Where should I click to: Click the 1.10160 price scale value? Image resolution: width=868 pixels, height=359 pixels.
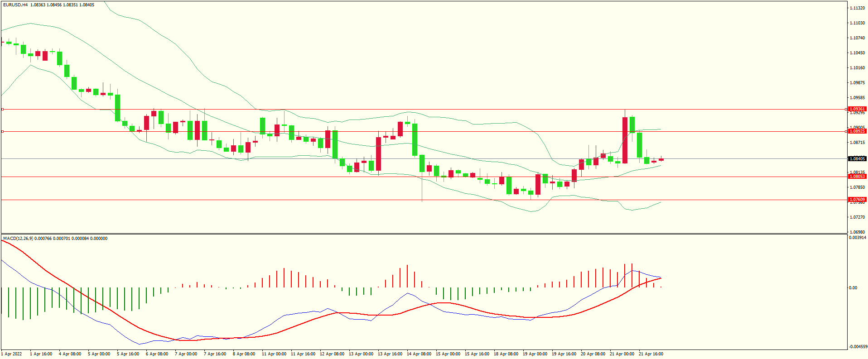tap(858, 68)
